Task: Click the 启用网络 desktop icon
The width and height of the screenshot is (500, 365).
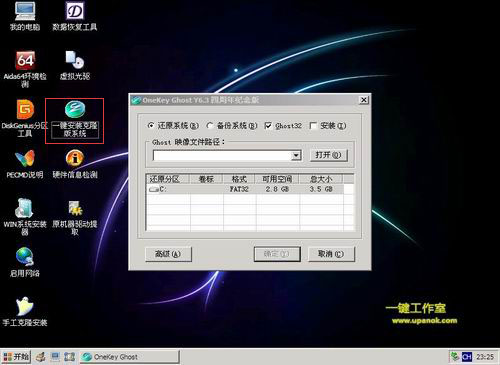Action: 25,262
